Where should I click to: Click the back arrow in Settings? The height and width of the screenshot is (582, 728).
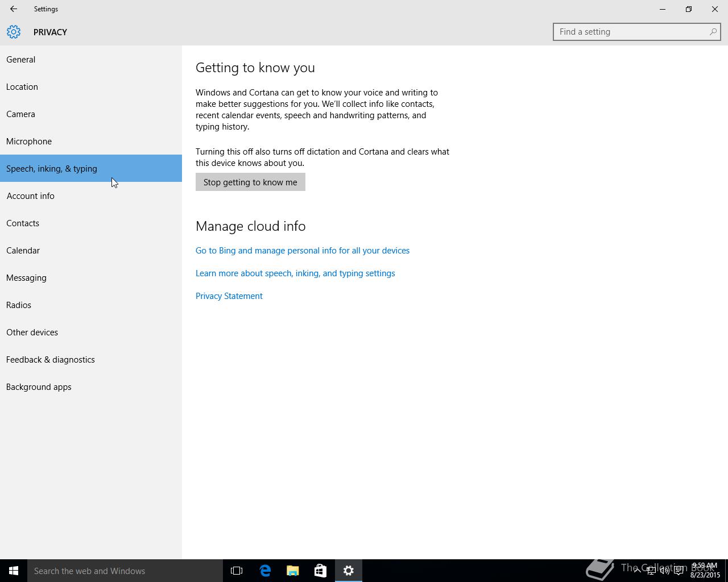tap(13, 9)
